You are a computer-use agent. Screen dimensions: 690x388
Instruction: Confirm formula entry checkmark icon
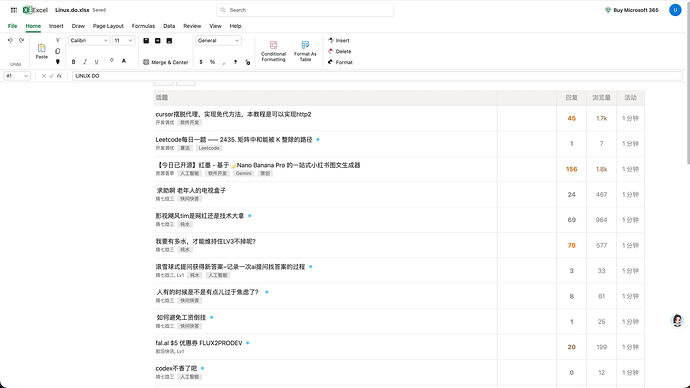pyautogui.click(x=51, y=76)
